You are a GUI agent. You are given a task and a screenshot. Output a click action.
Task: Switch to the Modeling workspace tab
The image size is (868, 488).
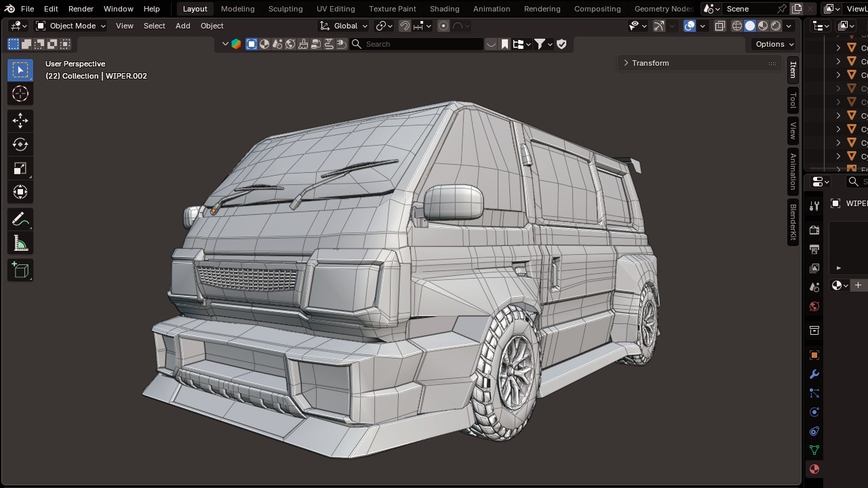237,9
